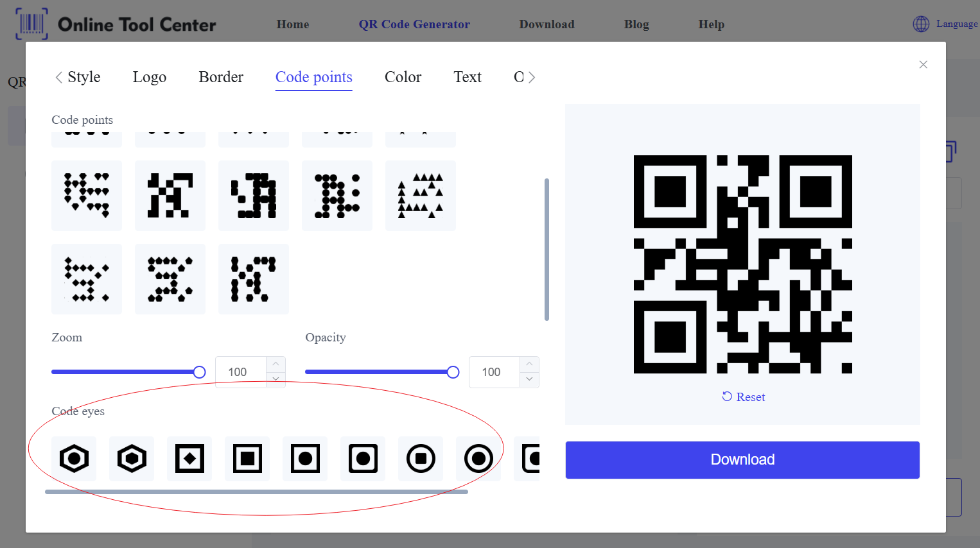Choose the partially visible last code eye
Viewport: 980px width, 548px height.
[527, 459]
